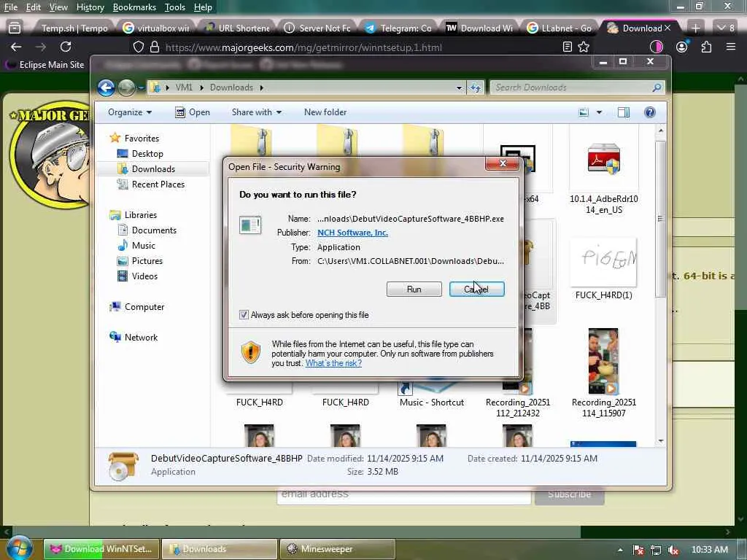Toggle Firefox reader view
This screenshot has height=560, width=747.
coord(567,47)
